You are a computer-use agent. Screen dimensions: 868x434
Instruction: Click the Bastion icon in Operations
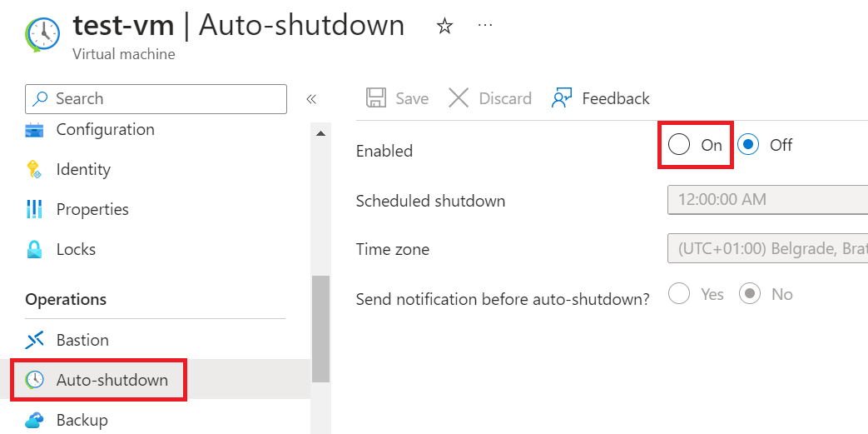[34, 341]
